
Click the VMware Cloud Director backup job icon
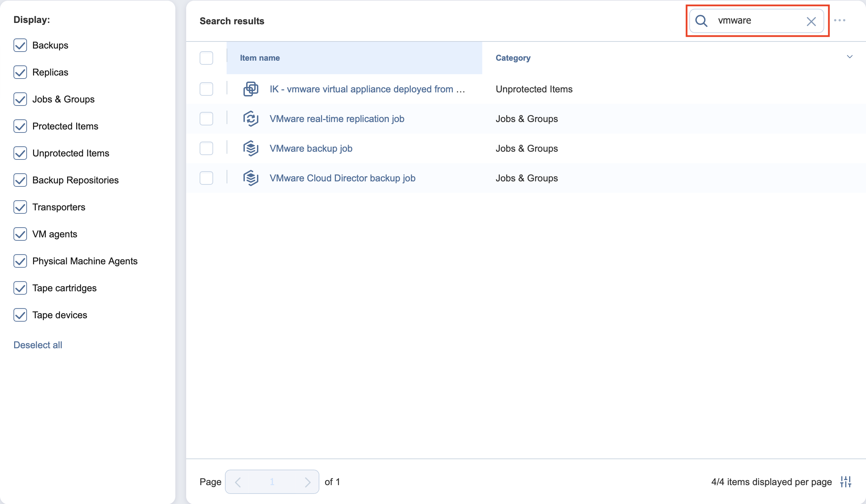click(x=251, y=178)
